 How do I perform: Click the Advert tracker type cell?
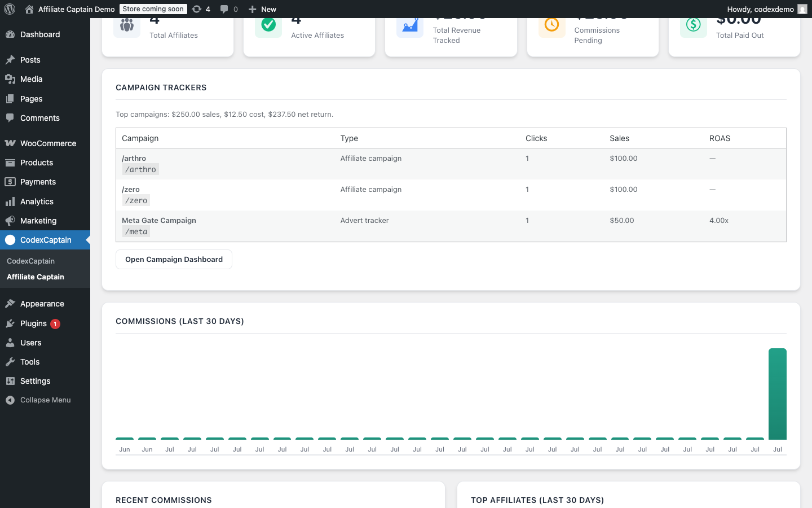tap(365, 221)
